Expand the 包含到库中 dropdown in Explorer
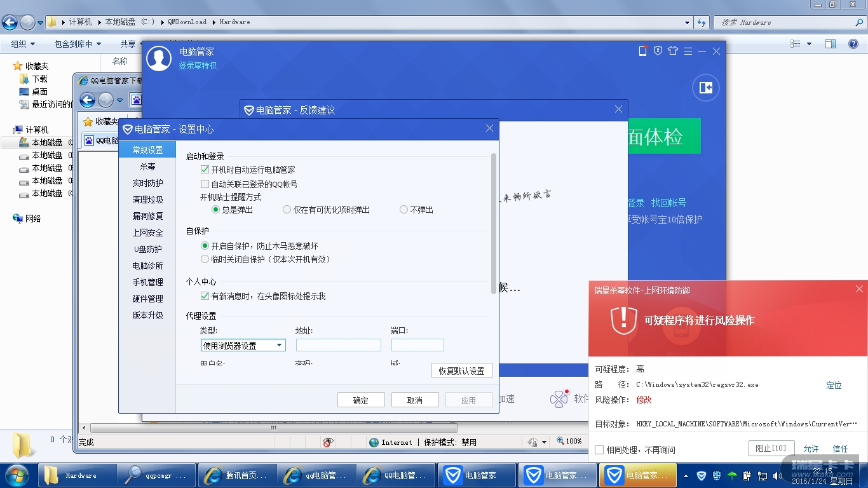This screenshot has height=488, width=868. point(78,44)
